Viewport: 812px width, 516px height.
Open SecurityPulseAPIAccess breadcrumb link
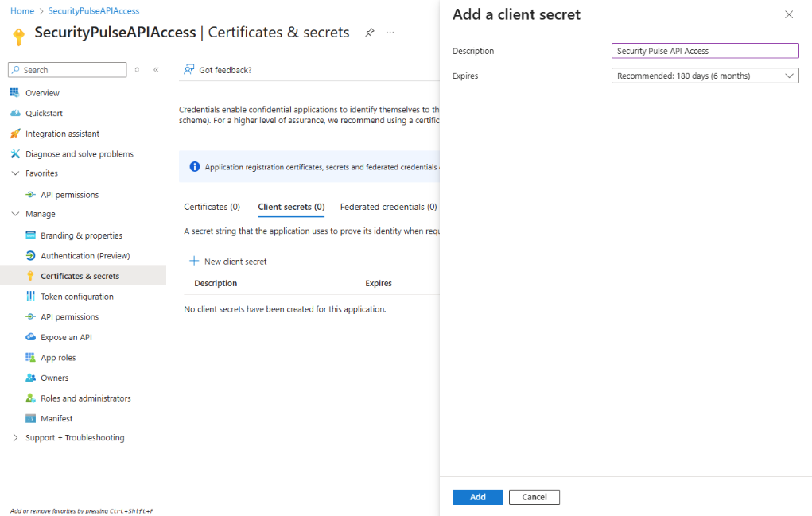[x=93, y=11]
